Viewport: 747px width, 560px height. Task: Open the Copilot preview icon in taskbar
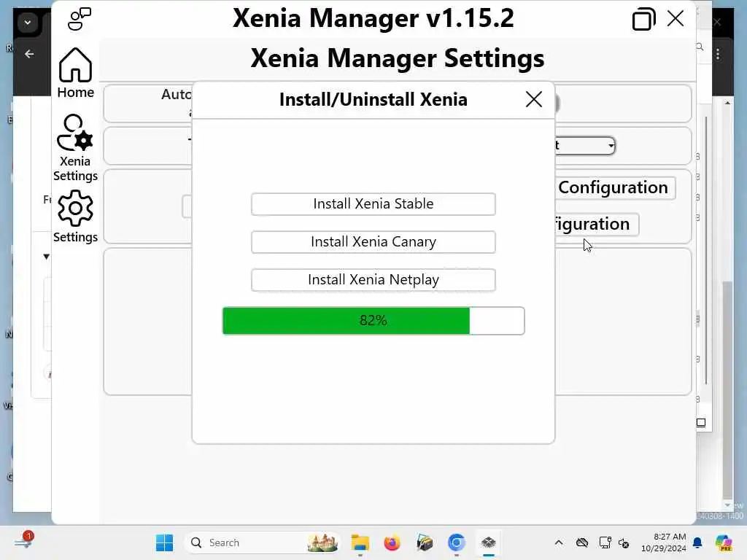[723, 542]
